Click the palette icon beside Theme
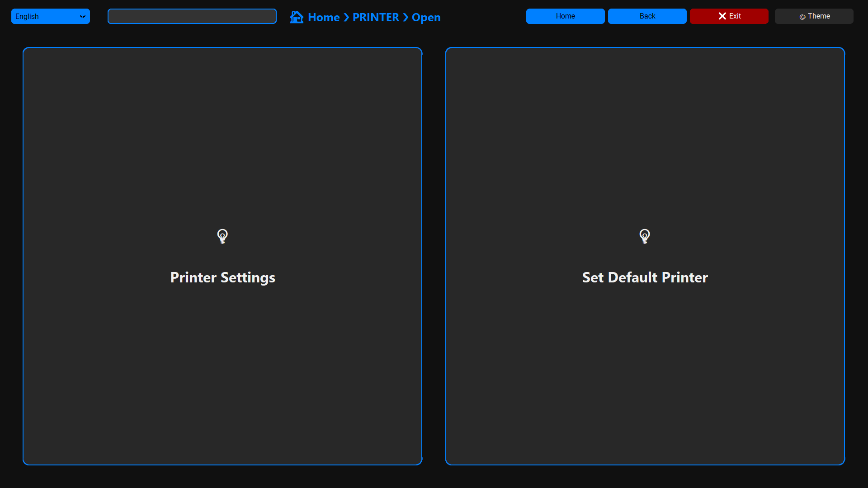 click(x=802, y=17)
